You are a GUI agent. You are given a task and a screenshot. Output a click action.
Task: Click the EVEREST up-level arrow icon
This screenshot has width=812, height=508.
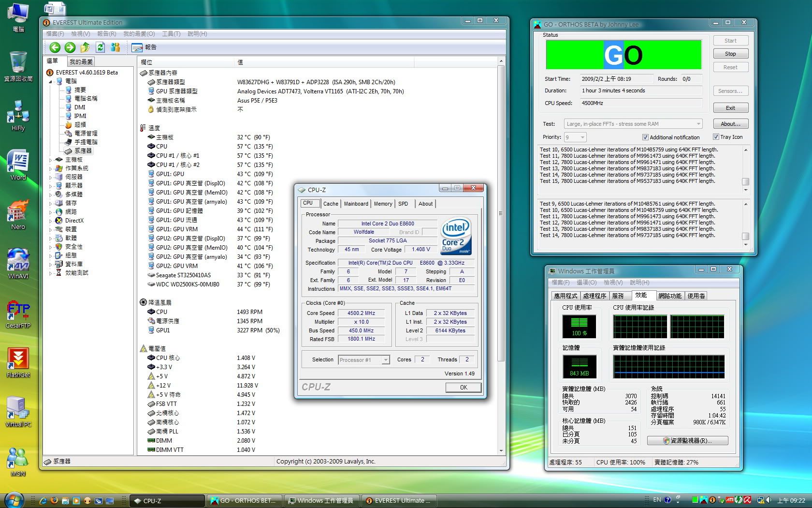pos(85,47)
